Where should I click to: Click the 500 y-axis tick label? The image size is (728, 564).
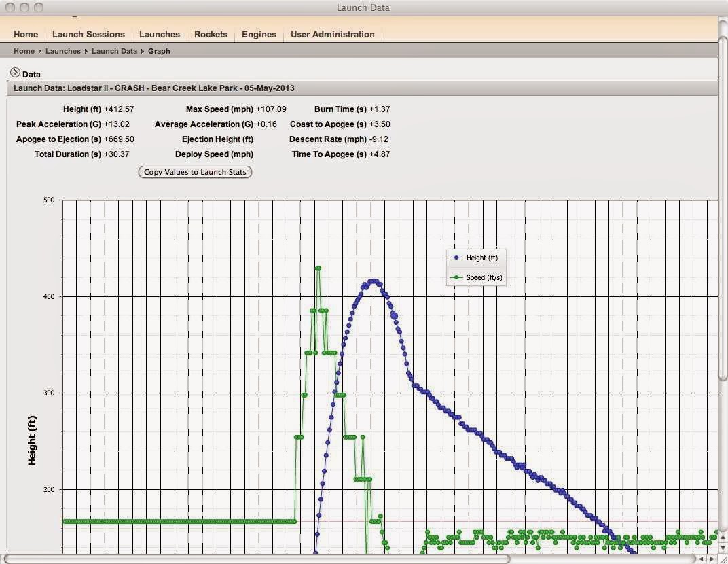pos(49,200)
